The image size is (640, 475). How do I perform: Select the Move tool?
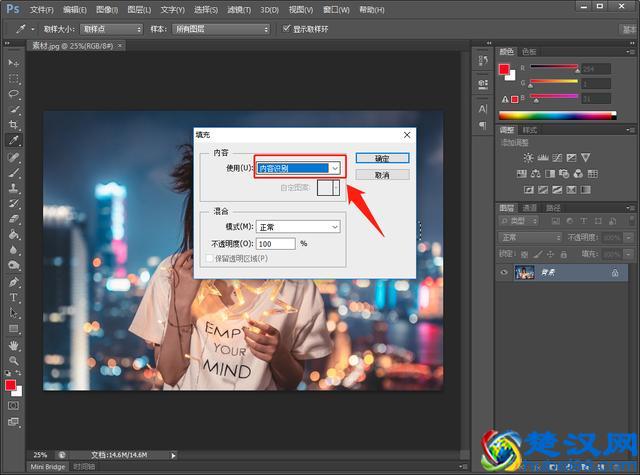tap(14, 63)
